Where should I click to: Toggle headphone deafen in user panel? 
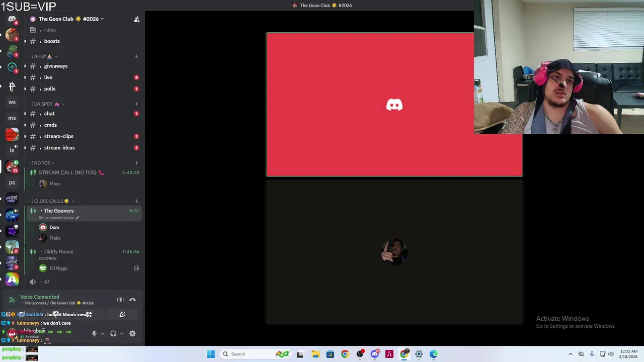tap(113, 333)
